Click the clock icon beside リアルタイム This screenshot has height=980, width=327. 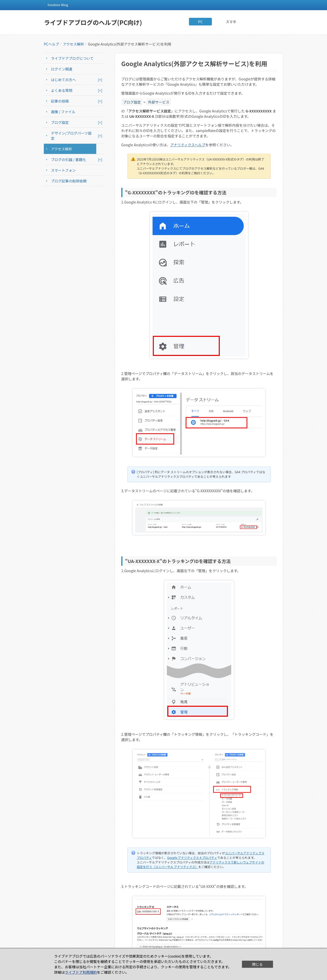click(x=174, y=618)
